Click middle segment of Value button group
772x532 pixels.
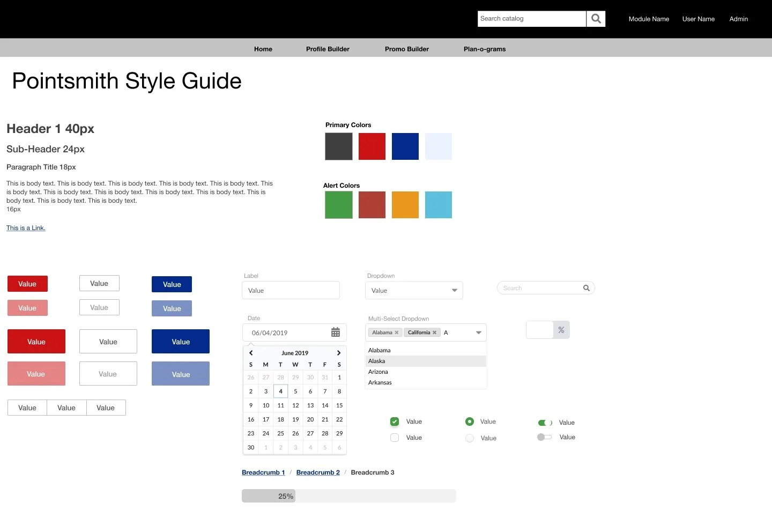tap(66, 408)
